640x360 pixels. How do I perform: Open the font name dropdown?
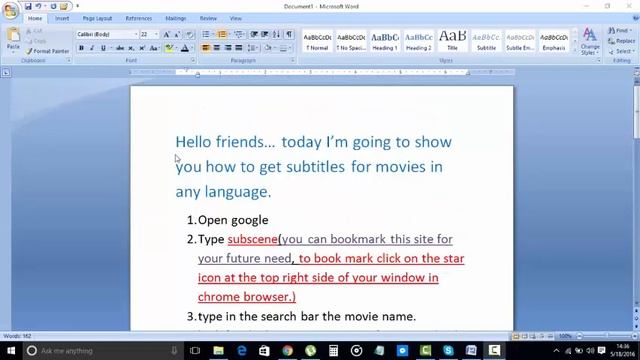(x=136, y=35)
